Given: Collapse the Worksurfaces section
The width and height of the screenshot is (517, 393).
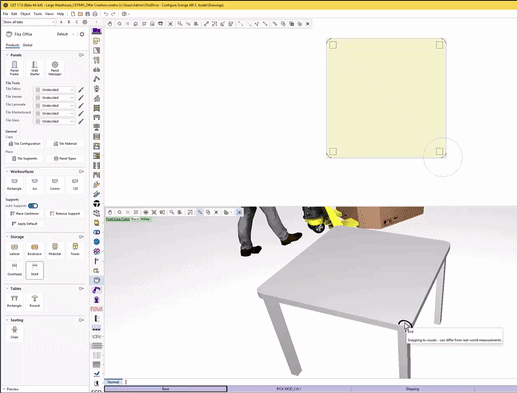Looking at the screenshot, I should tap(7, 171).
